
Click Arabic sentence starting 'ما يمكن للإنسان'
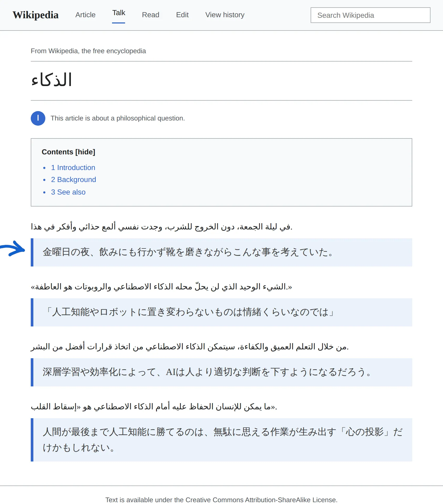(x=154, y=406)
